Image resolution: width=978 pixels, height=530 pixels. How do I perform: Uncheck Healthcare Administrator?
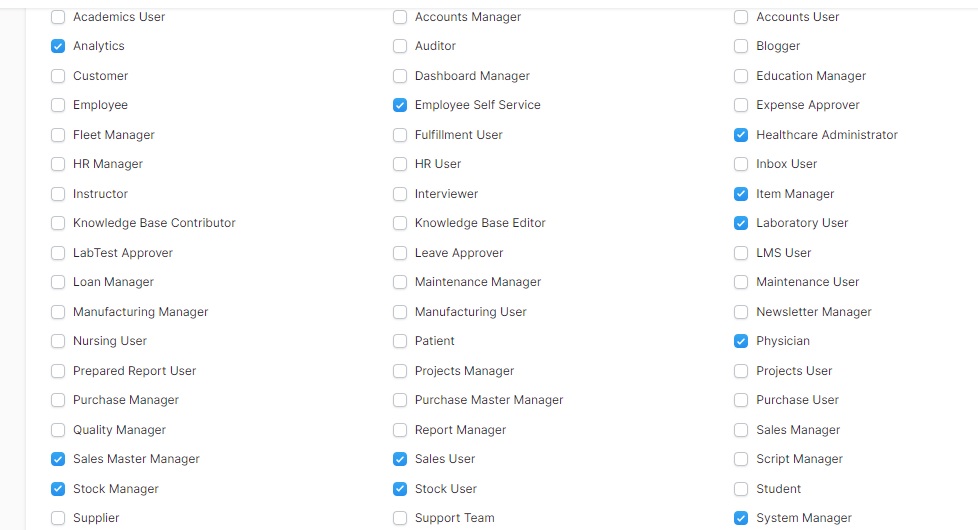[741, 135]
